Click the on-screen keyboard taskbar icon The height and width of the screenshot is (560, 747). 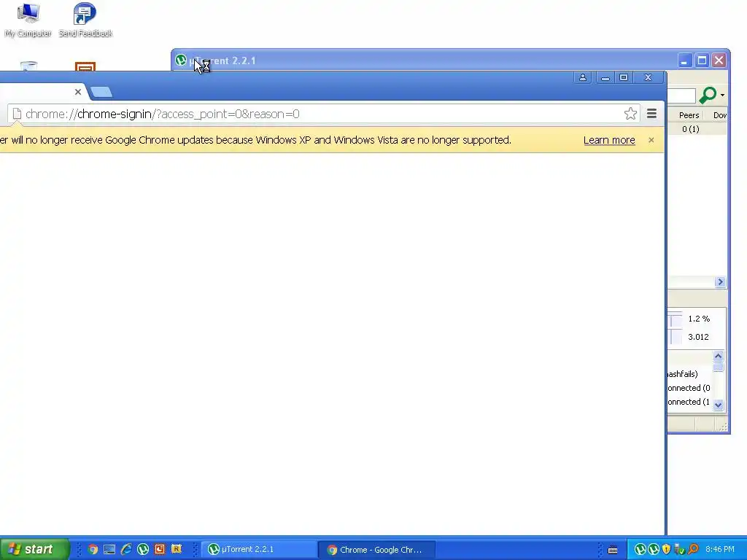[613, 550]
